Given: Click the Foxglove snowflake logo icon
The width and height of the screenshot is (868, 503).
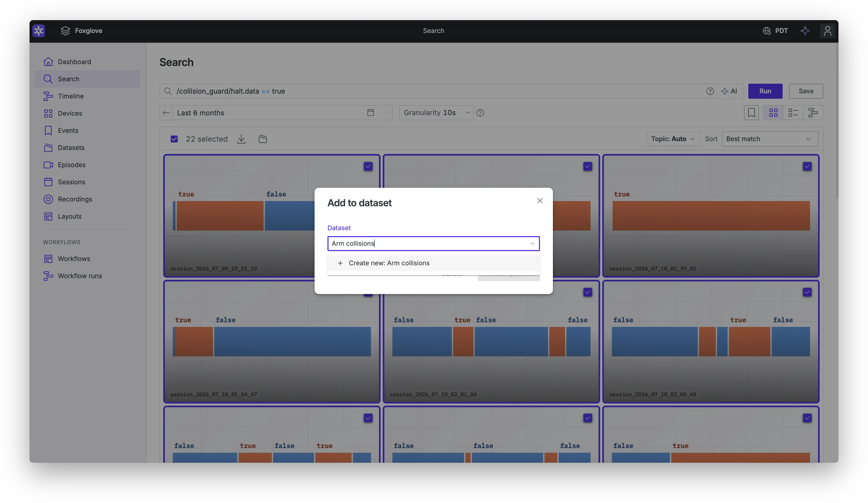Looking at the screenshot, I should click(x=39, y=31).
